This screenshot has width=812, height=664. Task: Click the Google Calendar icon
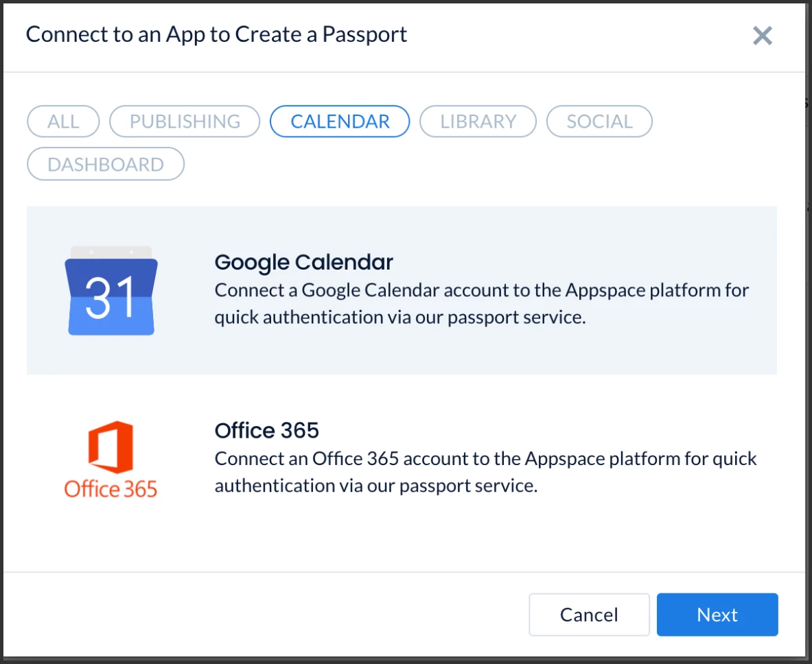point(111,290)
